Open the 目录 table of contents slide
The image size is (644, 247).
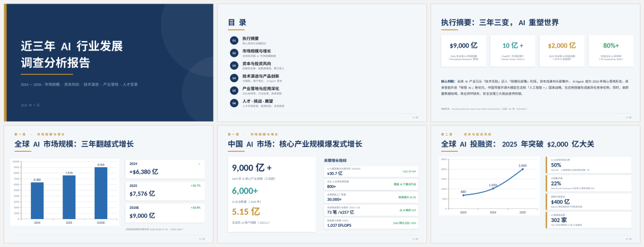(322, 62)
